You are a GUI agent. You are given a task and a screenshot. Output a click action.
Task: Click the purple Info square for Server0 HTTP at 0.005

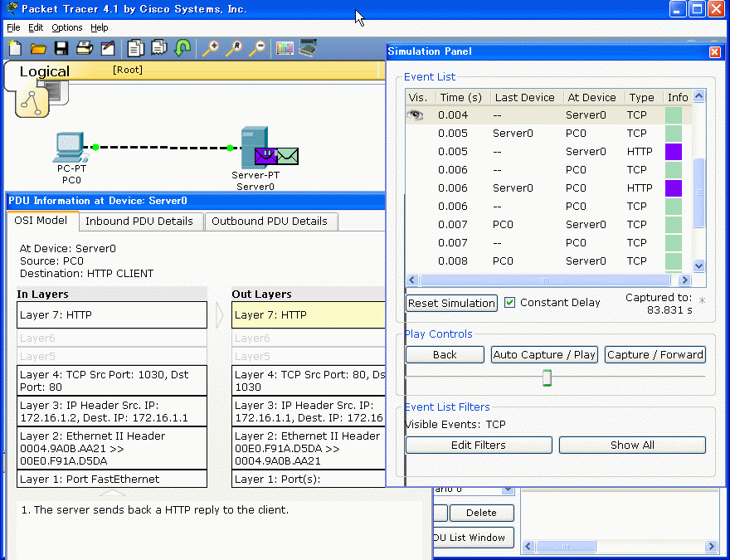[674, 152]
